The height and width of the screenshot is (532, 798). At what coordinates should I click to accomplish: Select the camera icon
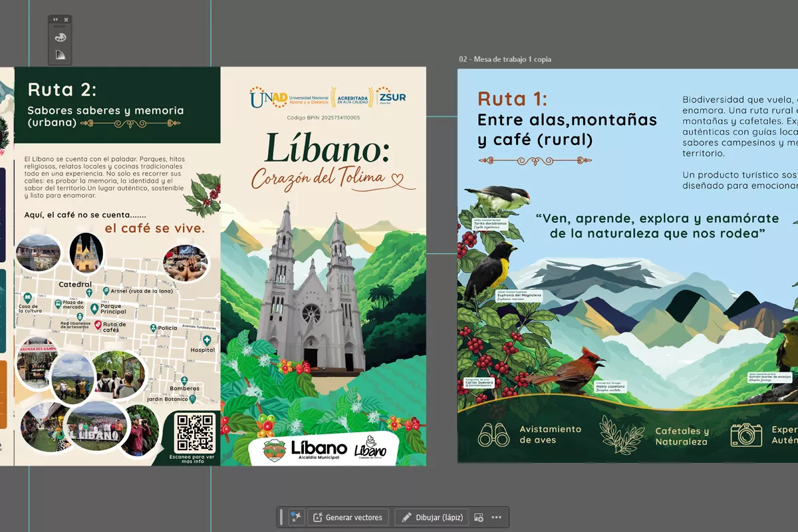tap(747, 435)
